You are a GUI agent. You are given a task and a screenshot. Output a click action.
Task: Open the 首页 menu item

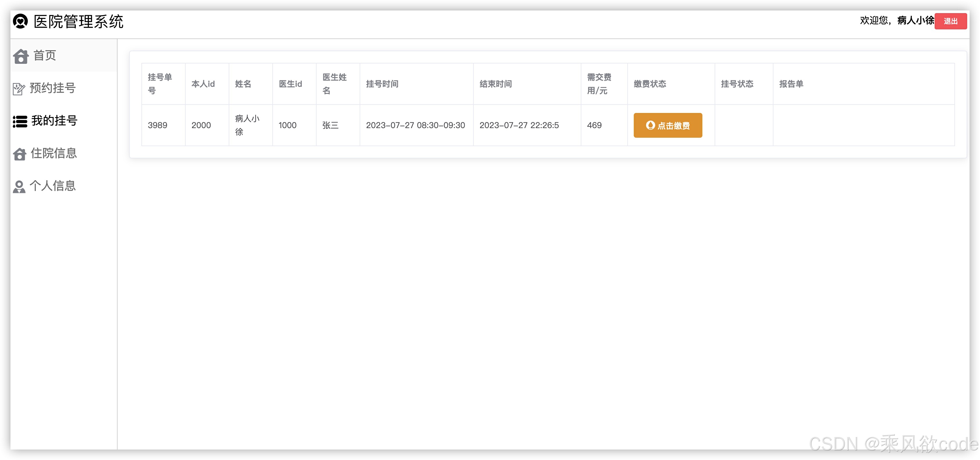[45, 56]
